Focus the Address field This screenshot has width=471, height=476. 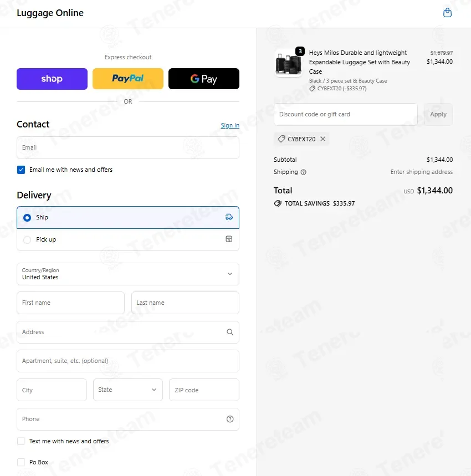(x=128, y=332)
